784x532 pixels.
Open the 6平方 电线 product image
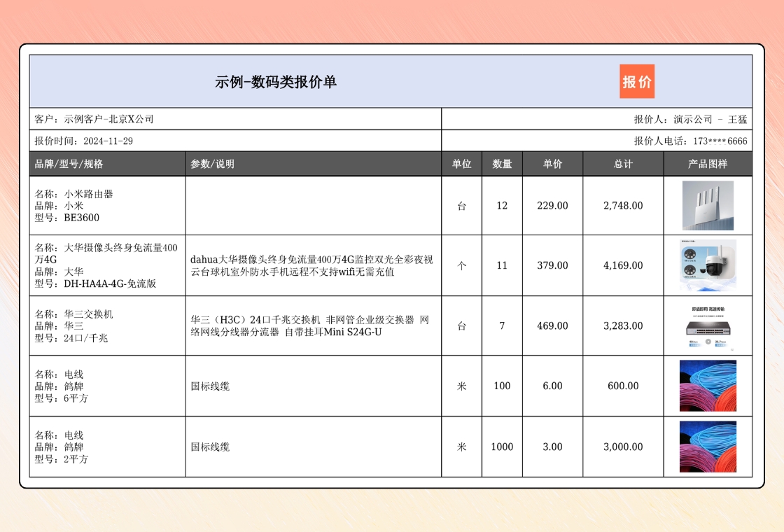708,386
